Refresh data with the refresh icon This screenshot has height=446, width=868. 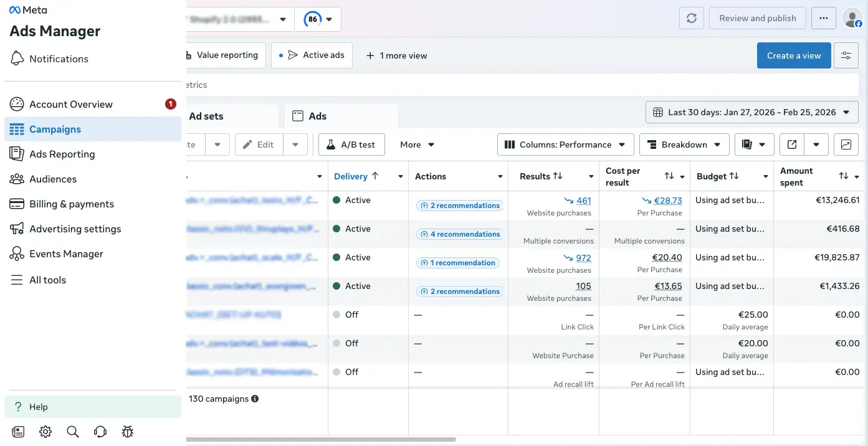click(x=691, y=18)
